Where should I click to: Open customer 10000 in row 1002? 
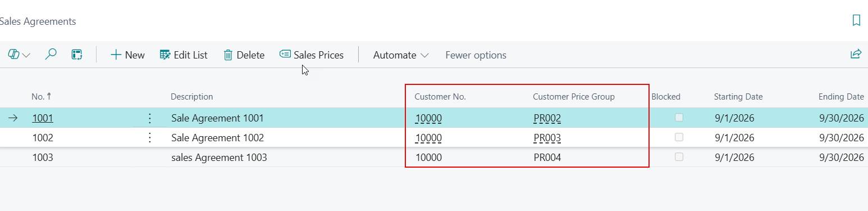click(x=428, y=138)
